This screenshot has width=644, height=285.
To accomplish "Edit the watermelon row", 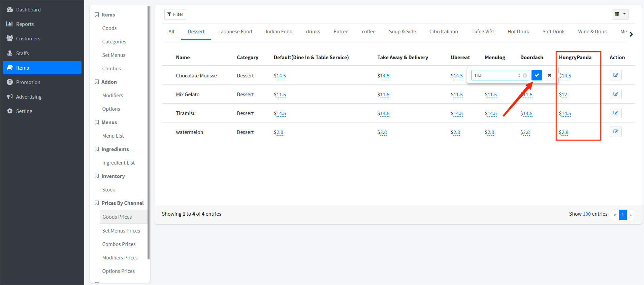I will pyautogui.click(x=615, y=132).
